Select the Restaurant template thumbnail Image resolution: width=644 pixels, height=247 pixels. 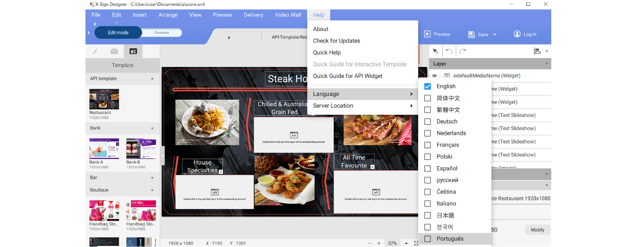(x=104, y=99)
